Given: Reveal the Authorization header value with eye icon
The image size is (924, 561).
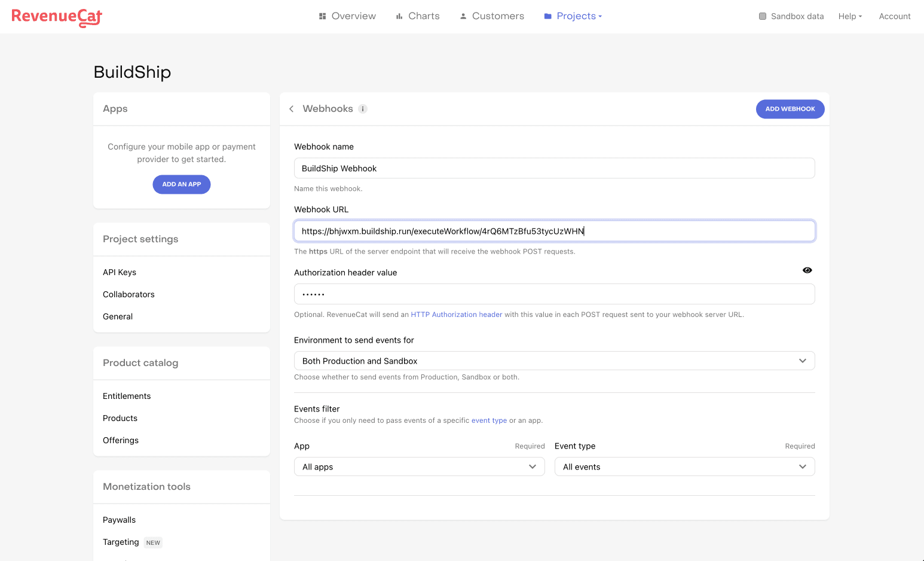Looking at the screenshot, I should click(807, 270).
